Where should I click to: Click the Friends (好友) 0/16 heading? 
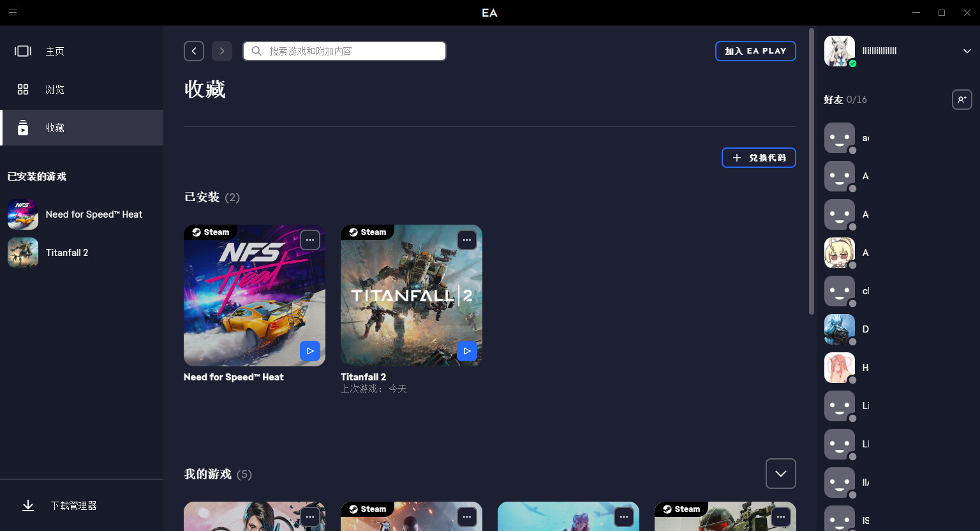click(x=845, y=100)
